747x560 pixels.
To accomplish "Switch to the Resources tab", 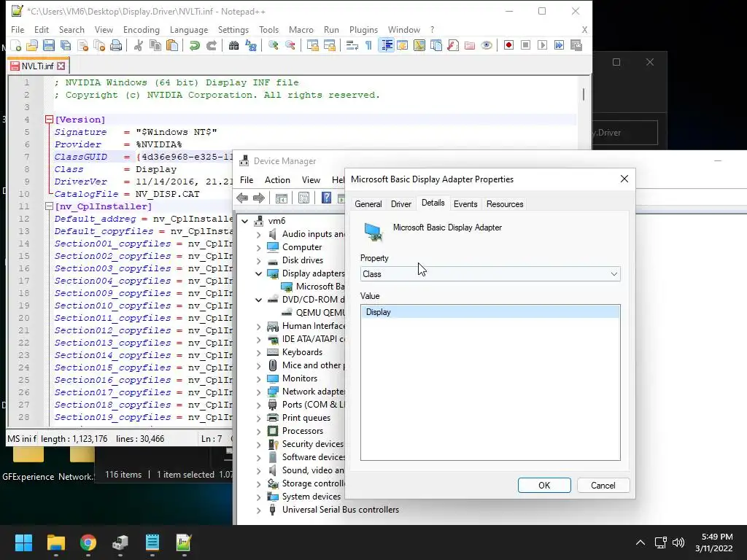I will pos(505,204).
